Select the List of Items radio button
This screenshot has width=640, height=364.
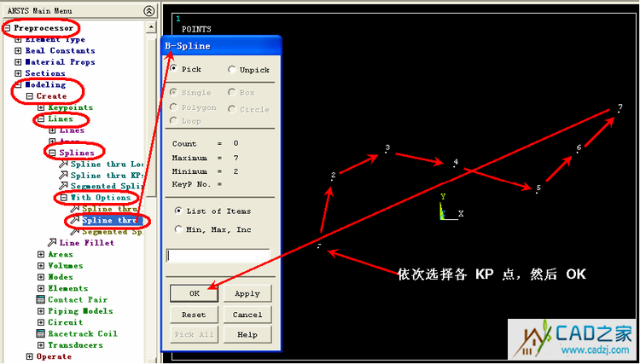pyautogui.click(x=178, y=211)
